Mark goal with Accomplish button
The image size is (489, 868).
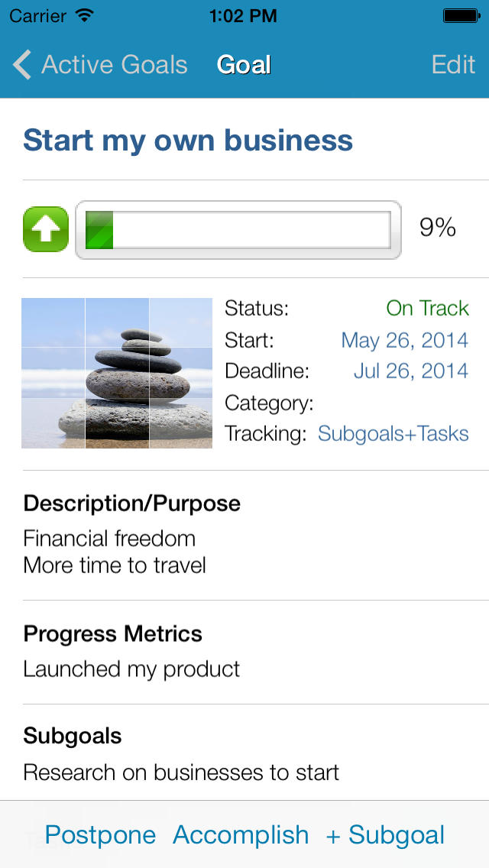coord(241,835)
